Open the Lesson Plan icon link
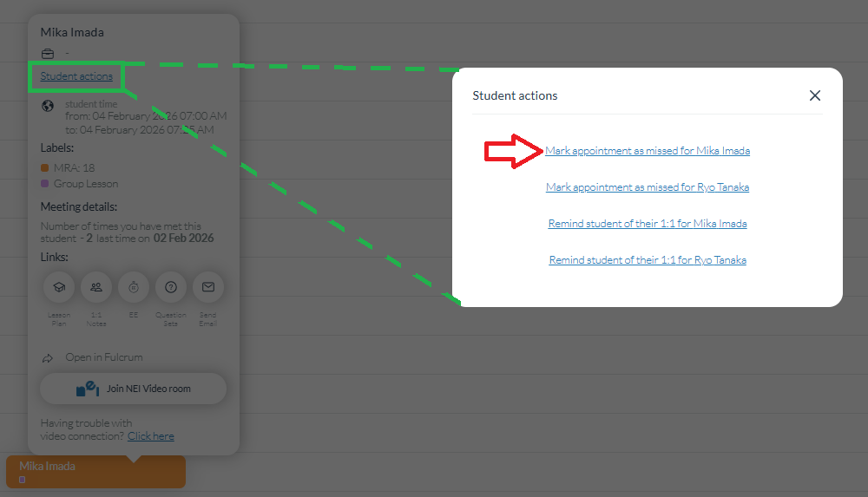The width and height of the screenshot is (868, 497). coord(59,287)
